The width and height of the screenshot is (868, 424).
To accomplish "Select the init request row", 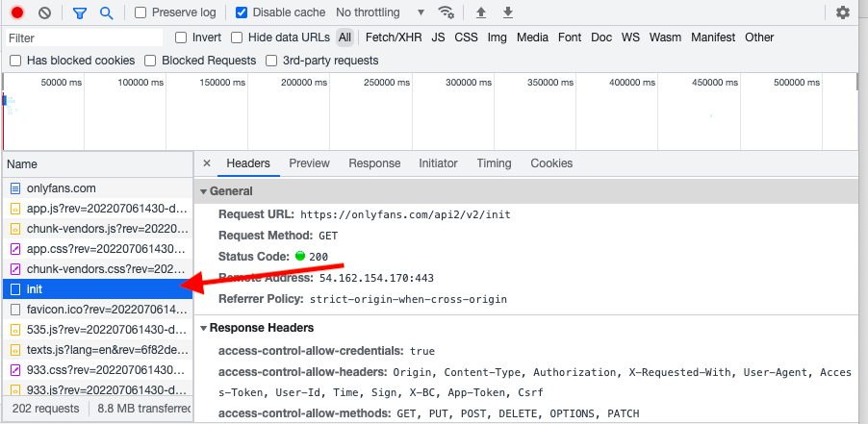I will 98,289.
